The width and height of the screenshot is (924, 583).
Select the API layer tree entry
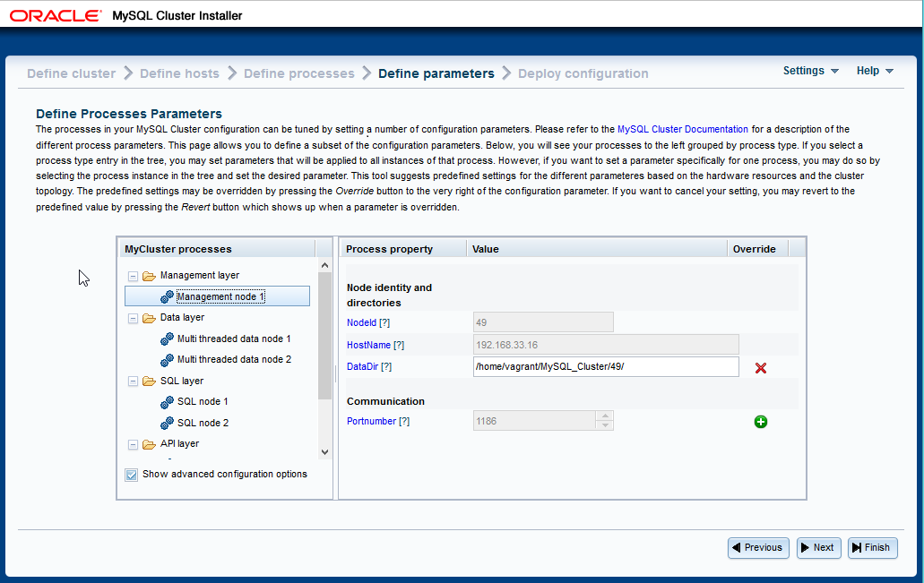coord(179,444)
